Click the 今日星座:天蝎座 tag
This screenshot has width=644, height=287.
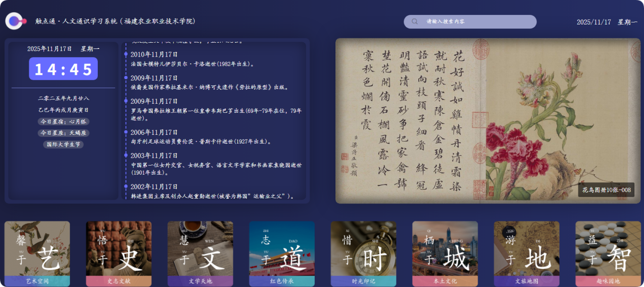(x=64, y=133)
